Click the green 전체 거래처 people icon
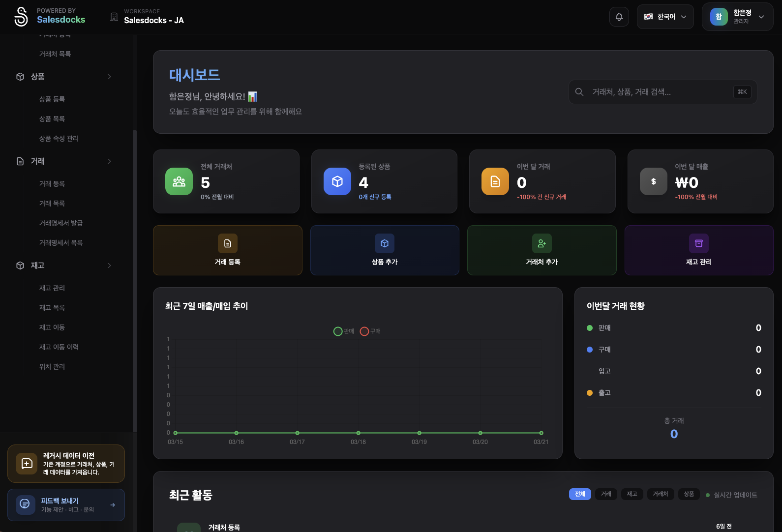The image size is (782, 532). coord(179,181)
